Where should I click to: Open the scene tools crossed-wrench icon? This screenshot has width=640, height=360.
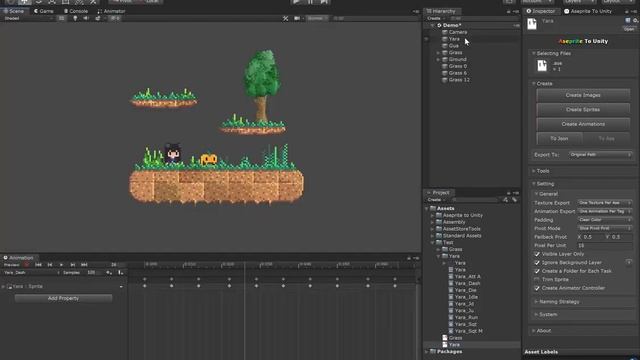(285, 18)
